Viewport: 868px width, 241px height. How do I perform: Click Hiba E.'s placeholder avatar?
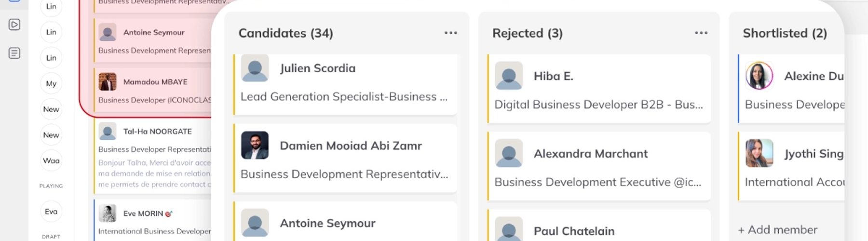click(x=509, y=76)
